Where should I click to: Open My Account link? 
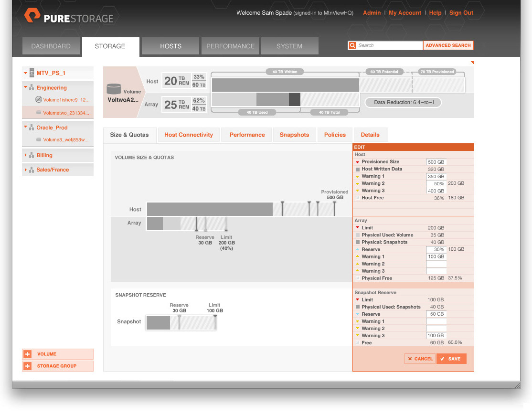coord(405,13)
